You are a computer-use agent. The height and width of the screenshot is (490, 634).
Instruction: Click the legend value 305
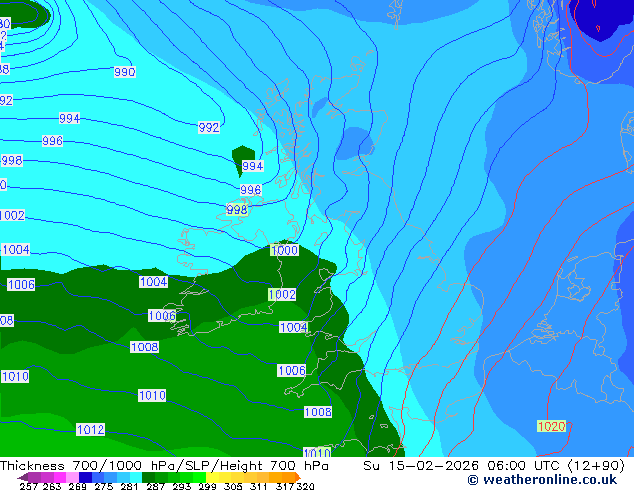[x=233, y=486]
